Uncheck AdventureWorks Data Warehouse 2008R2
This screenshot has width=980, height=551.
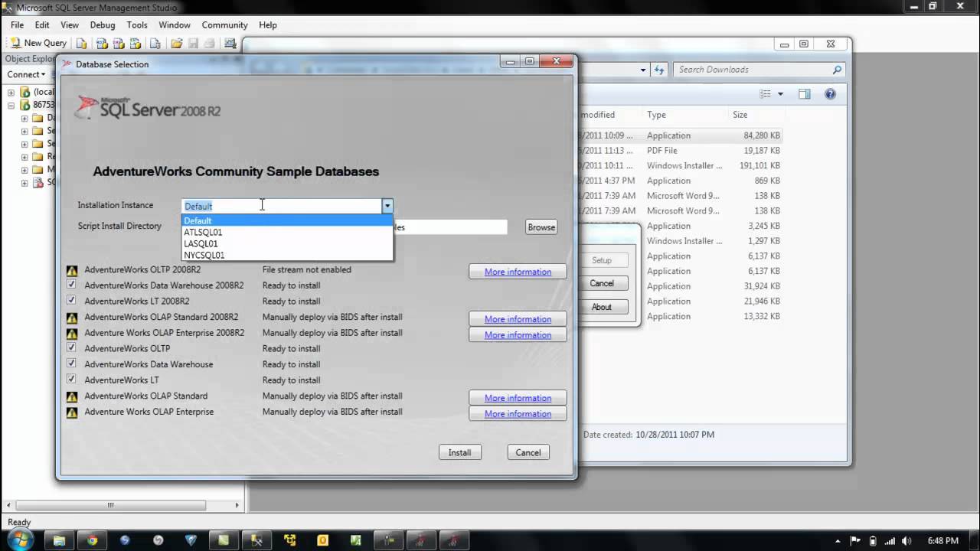pyautogui.click(x=72, y=285)
